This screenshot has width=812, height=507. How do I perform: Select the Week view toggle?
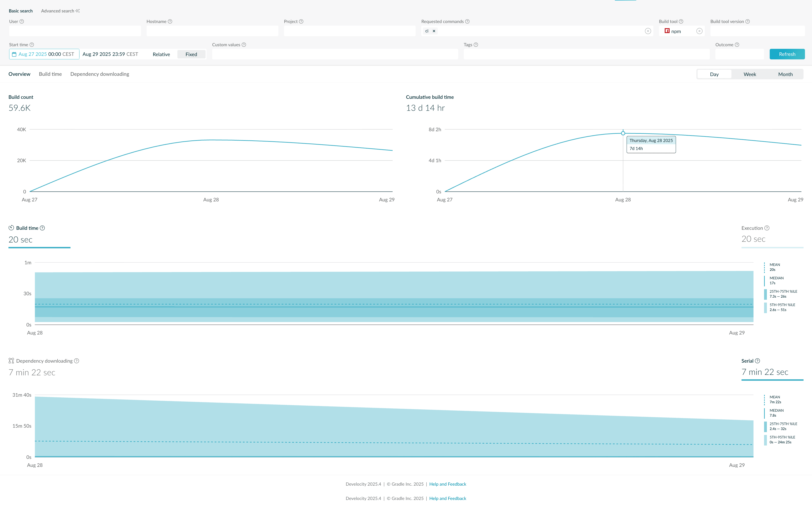[x=750, y=74]
